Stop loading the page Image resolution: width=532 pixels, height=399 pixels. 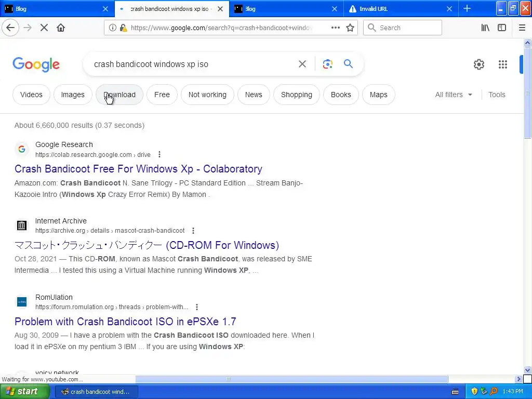[44, 28]
